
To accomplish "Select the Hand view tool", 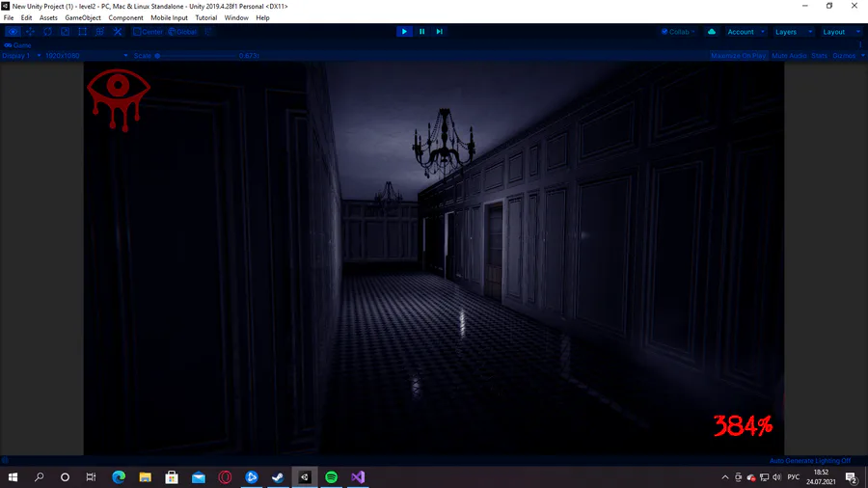I will pyautogui.click(x=13, y=32).
